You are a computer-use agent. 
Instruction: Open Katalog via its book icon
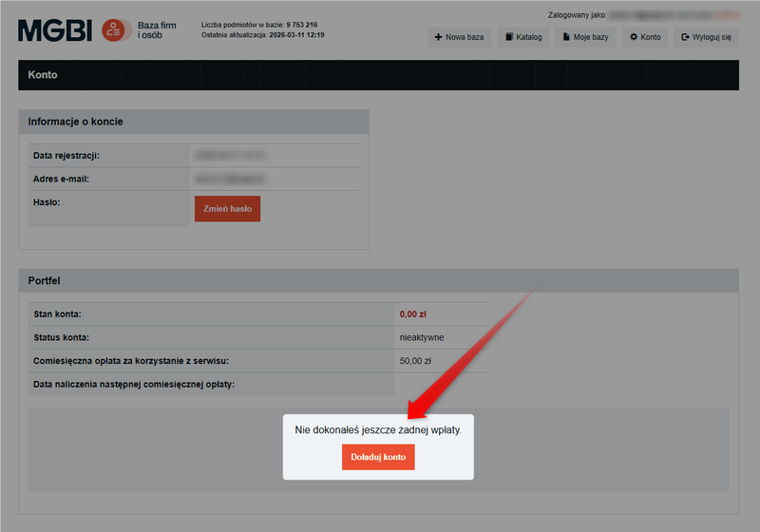(x=509, y=38)
